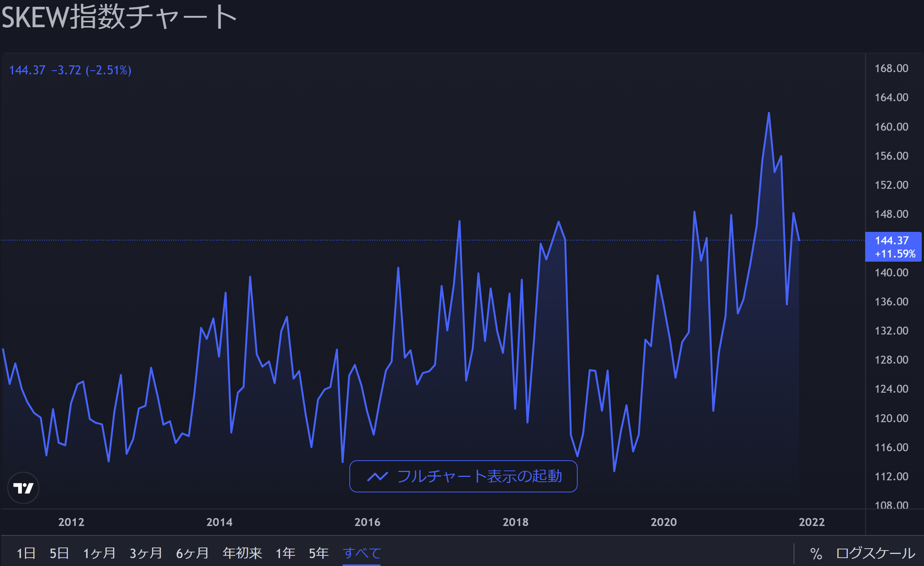Click the 144.37 current price label
This screenshot has width=924, height=566.
coord(893,247)
